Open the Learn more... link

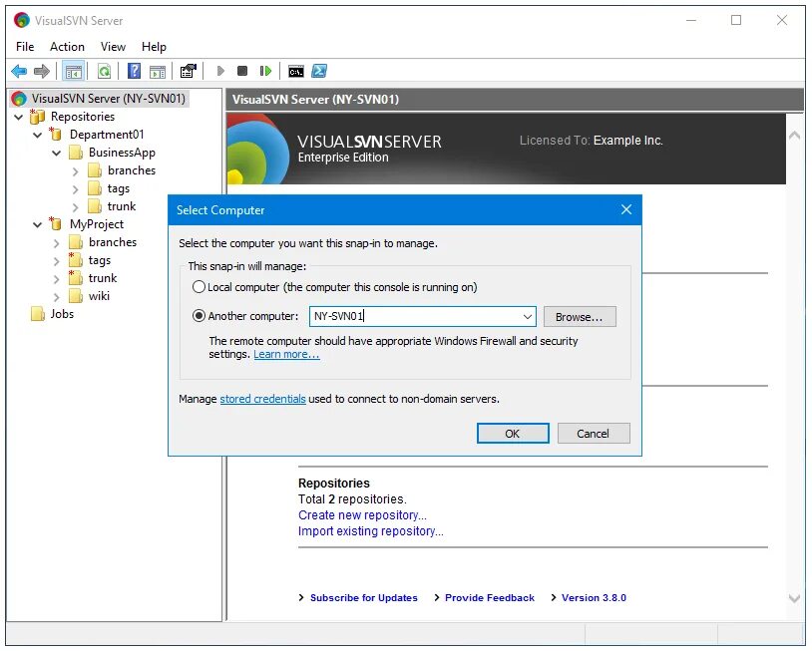pyautogui.click(x=286, y=355)
